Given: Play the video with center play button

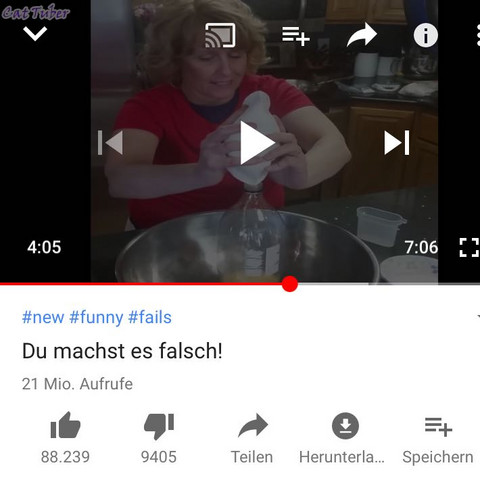Looking at the screenshot, I should click(x=257, y=143).
